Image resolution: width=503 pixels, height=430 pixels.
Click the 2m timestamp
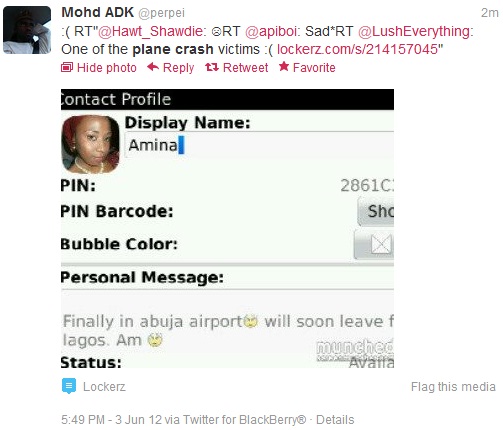pos(489,13)
